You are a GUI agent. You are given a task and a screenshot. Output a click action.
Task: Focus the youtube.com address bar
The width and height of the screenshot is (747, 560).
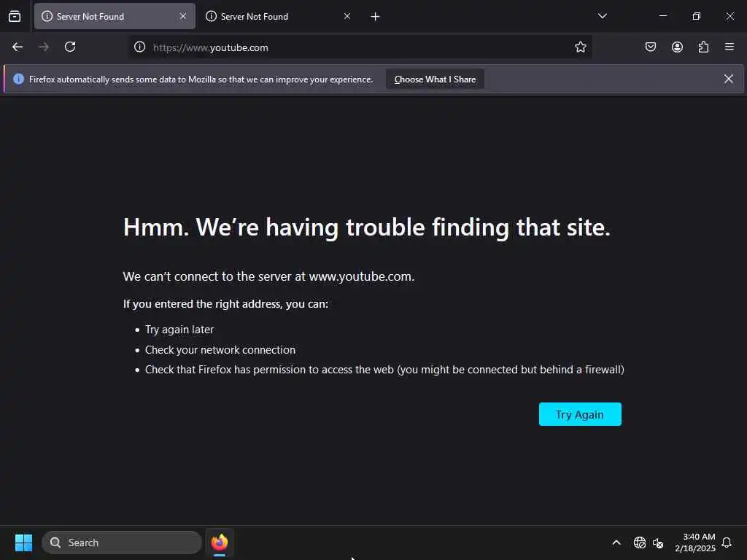(x=360, y=47)
